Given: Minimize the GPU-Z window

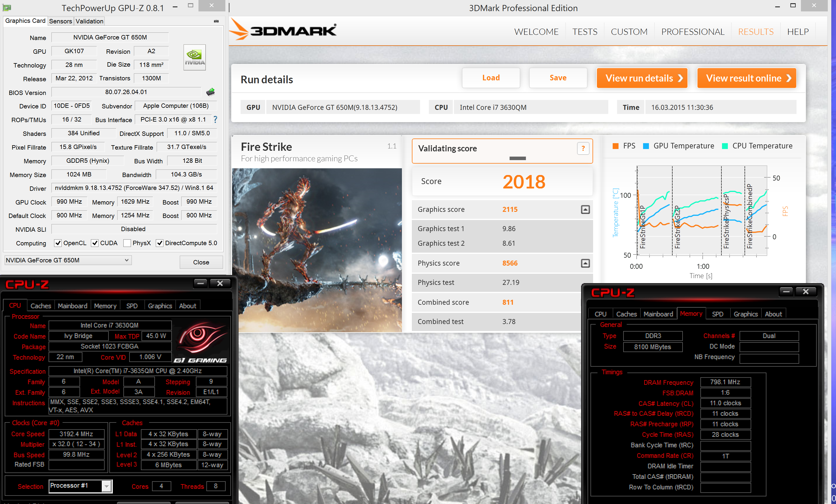Looking at the screenshot, I should click(x=175, y=7).
